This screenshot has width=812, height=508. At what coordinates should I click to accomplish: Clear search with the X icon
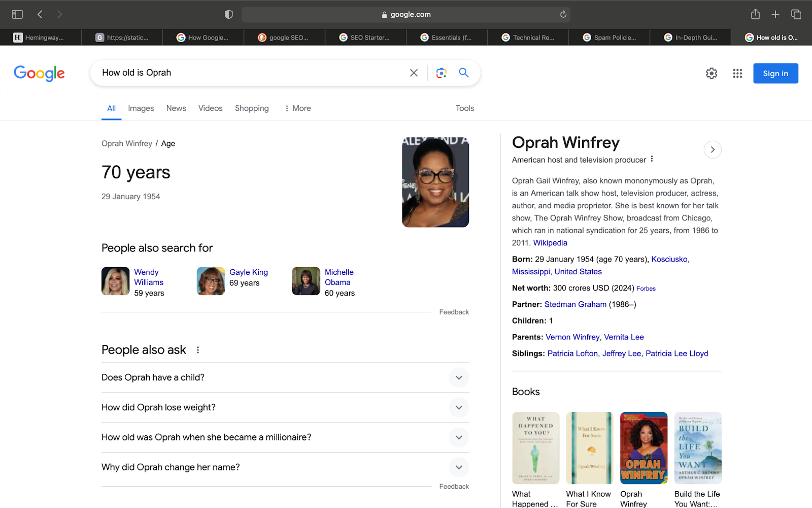(414, 73)
